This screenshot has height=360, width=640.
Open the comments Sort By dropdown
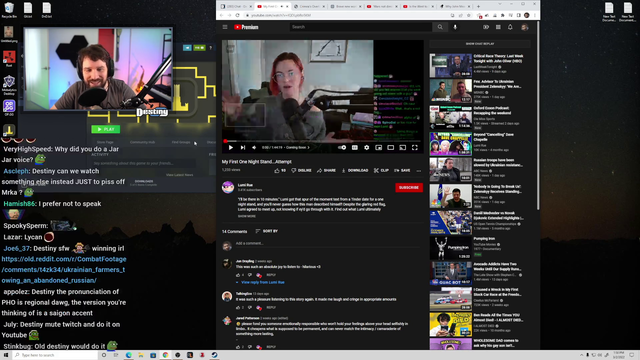click(267, 231)
